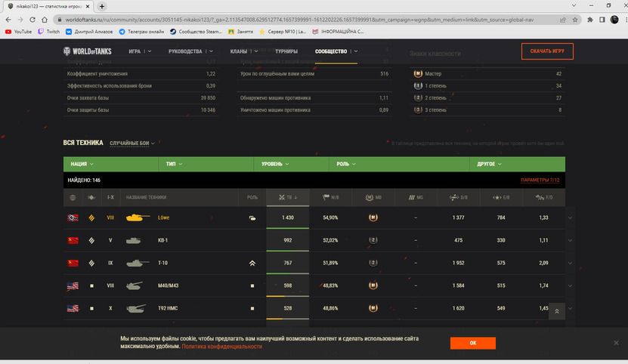Sort by the НАЗВАНИЕ ТЕХНИКИ column header
628x364 pixels.
[x=146, y=197]
